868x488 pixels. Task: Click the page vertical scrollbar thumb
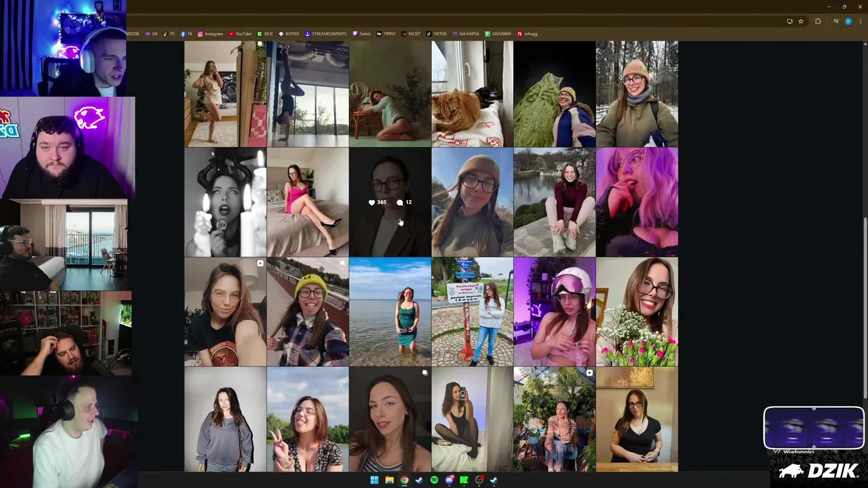[864, 308]
